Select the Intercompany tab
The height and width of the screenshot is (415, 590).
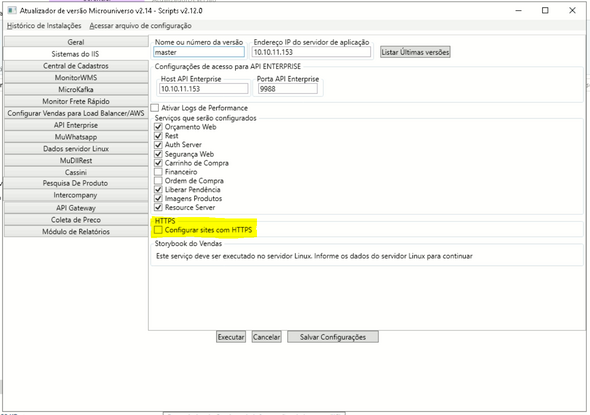pyautogui.click(x=76, y=195)
